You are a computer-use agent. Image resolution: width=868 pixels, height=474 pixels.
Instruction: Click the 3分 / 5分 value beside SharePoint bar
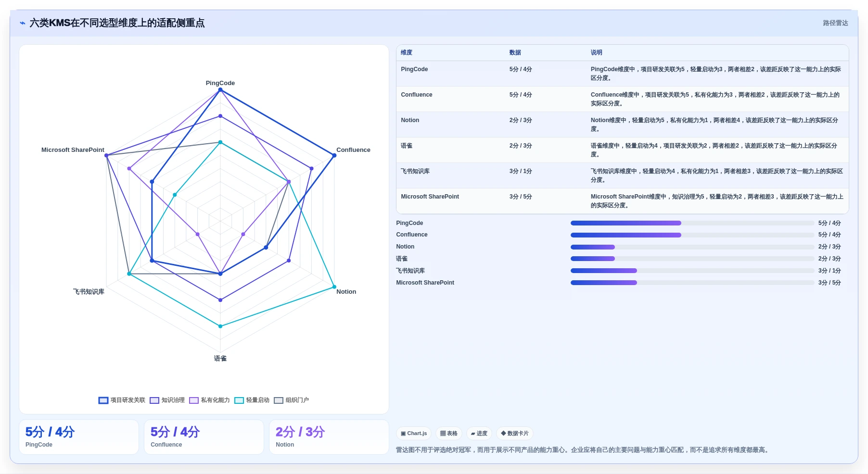click(830, 283)
